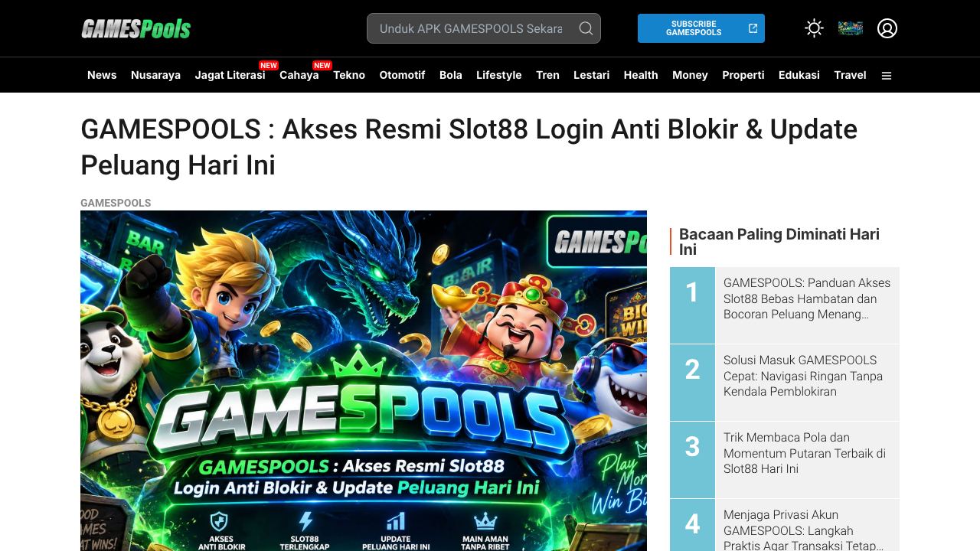Screen dimensions: 980x551
Task: Select the Cahaya menu item
Action: pos(299,75)
